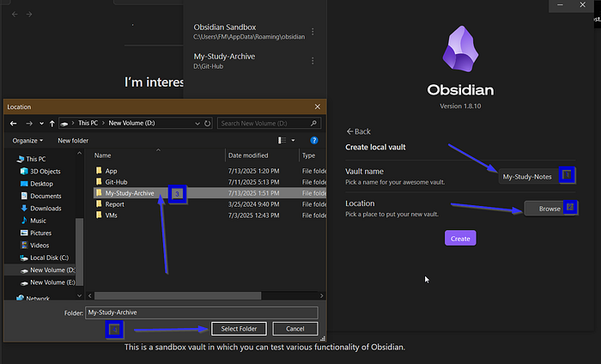This screenshot has width=601, height=364.
Task: Browse for vault location
Action: click(x=549, y=209)
